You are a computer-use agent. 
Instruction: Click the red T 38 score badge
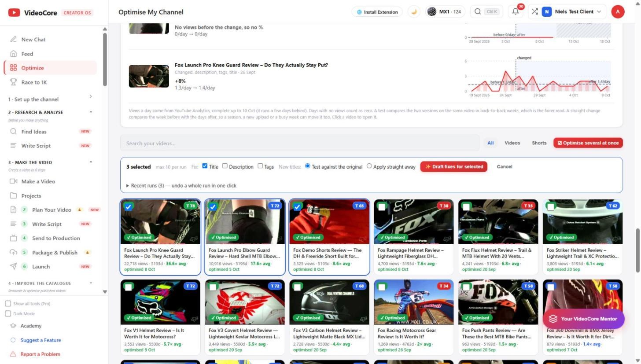tap(444, 206)
